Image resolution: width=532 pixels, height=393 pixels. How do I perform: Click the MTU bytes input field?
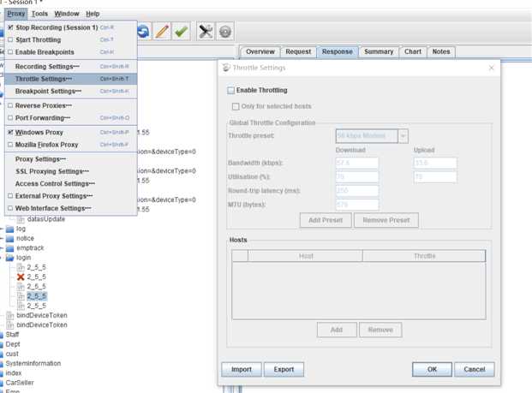[357, 205]
